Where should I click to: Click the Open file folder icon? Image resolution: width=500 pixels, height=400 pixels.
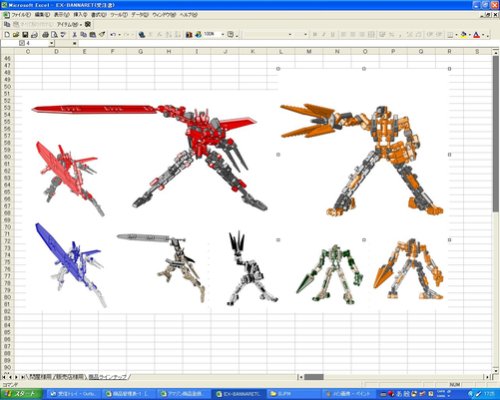[x=16, y=34]
